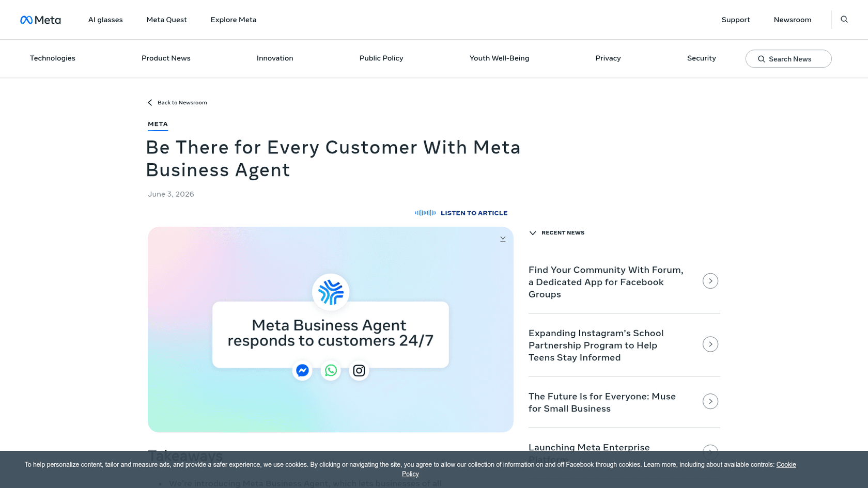Play audio via the Listen to Article waveform icon
Viewport: 868px width, 488px height.
425,213
